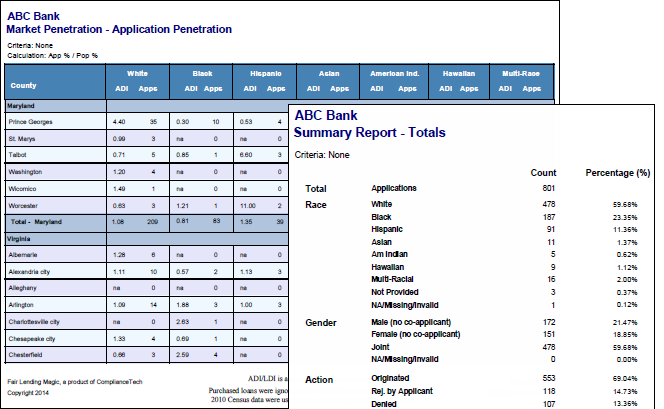Image resolution: width=664 pixels, height=409 pixels.
Task: Click the 'American Ind.' column group header
Action: tap(395, 74)
